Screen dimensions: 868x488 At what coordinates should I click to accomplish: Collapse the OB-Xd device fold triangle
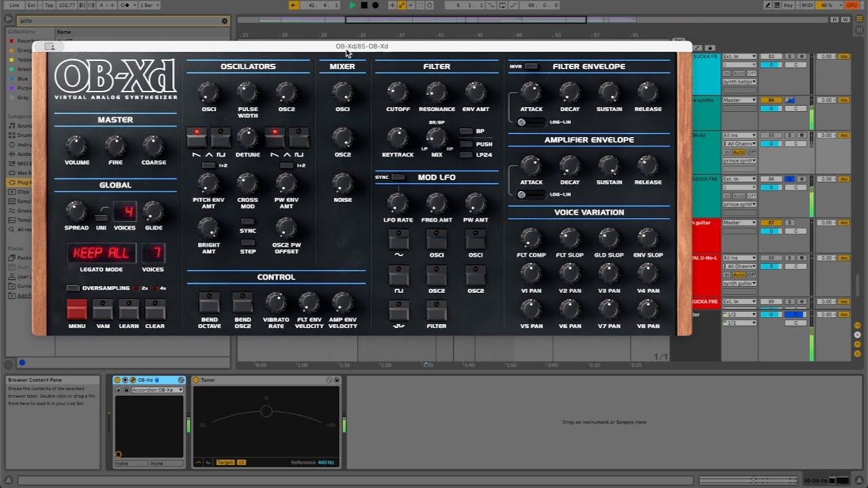(125, 380)
